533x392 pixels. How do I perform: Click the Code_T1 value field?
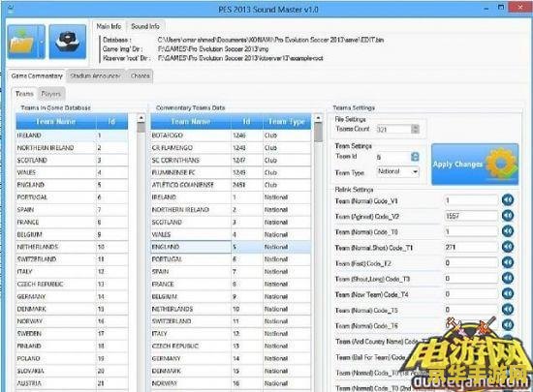tap(471, 247)
